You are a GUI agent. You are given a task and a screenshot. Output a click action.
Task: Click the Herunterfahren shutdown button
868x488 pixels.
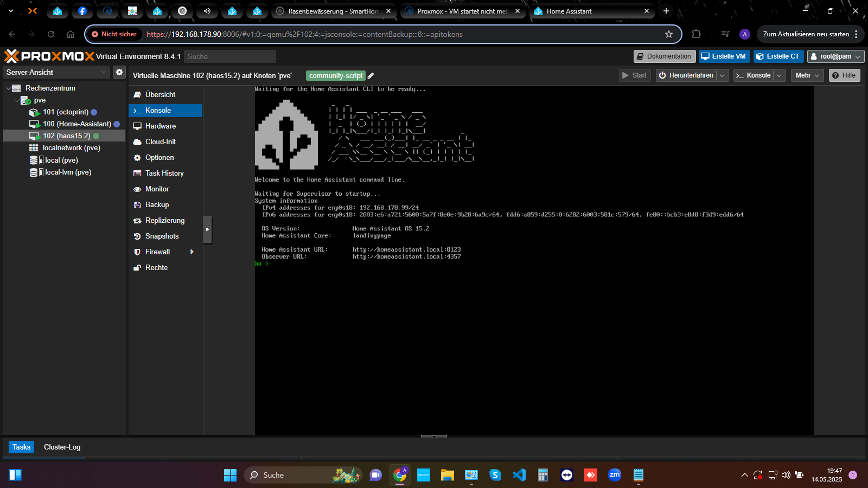(x=686, y=75)
